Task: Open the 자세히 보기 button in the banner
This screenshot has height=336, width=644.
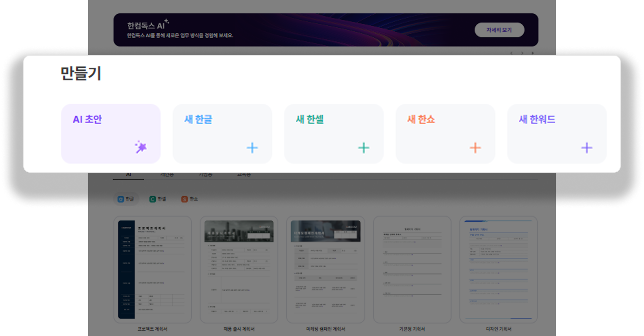Action: [499, 30]
